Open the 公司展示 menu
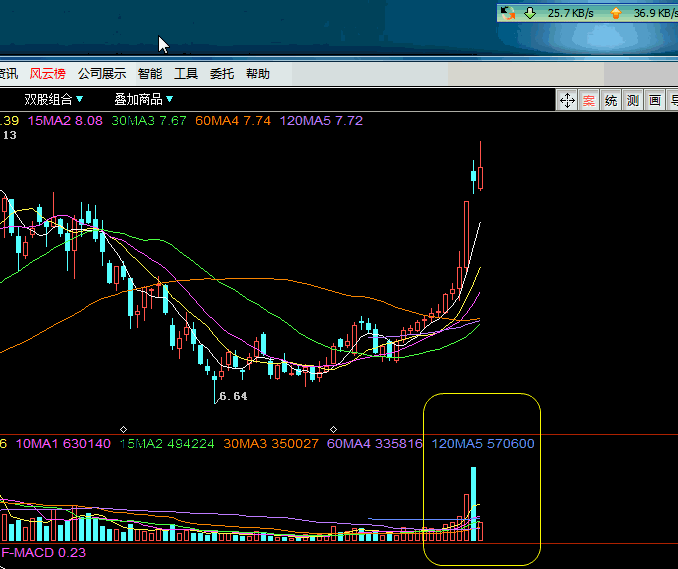 (102, 74)
